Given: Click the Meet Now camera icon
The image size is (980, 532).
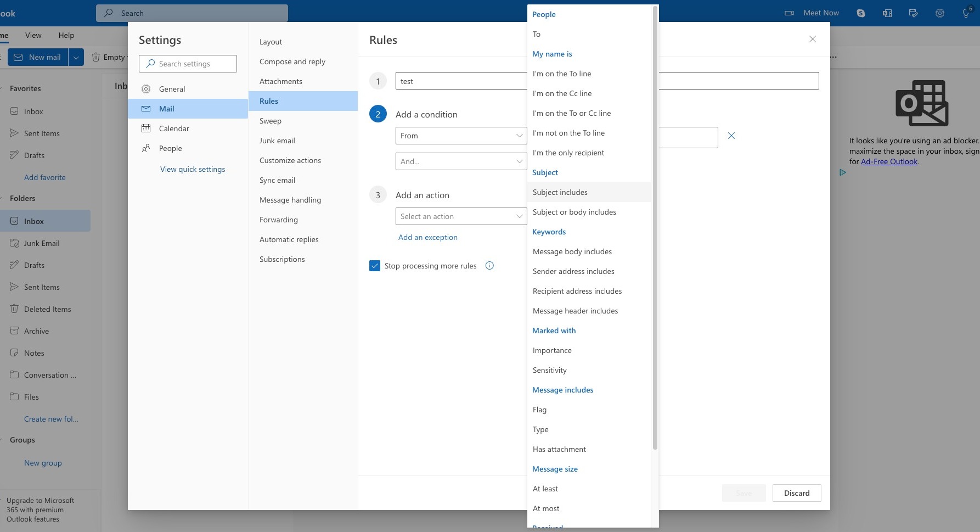Looking at the screenshot, I should pos(789,13).
